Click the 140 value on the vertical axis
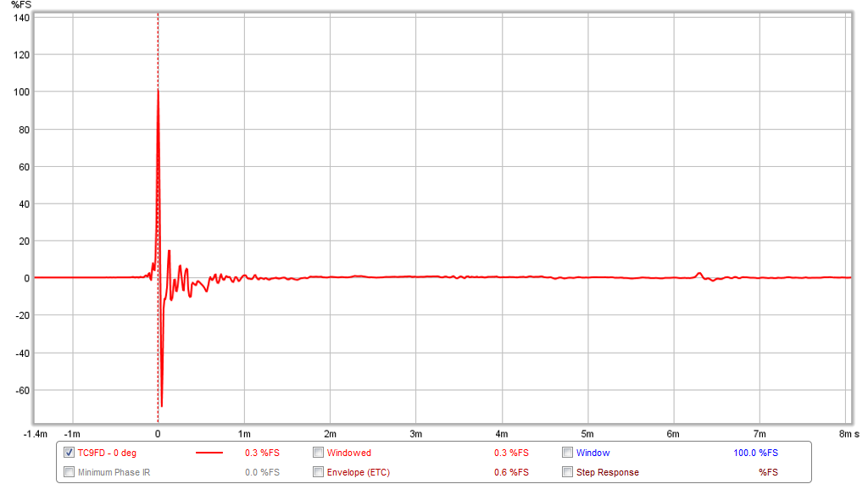Image resolution: width=868 pixels, height=484 pixels. [21, 18]
